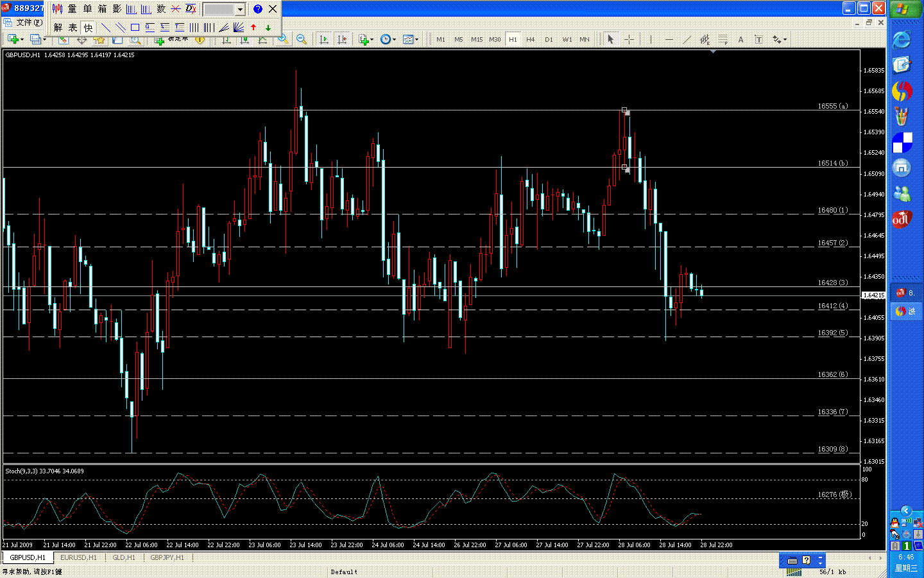Open the New Chart dropdown arrow

pyautogui.click(x=22, y=40)
